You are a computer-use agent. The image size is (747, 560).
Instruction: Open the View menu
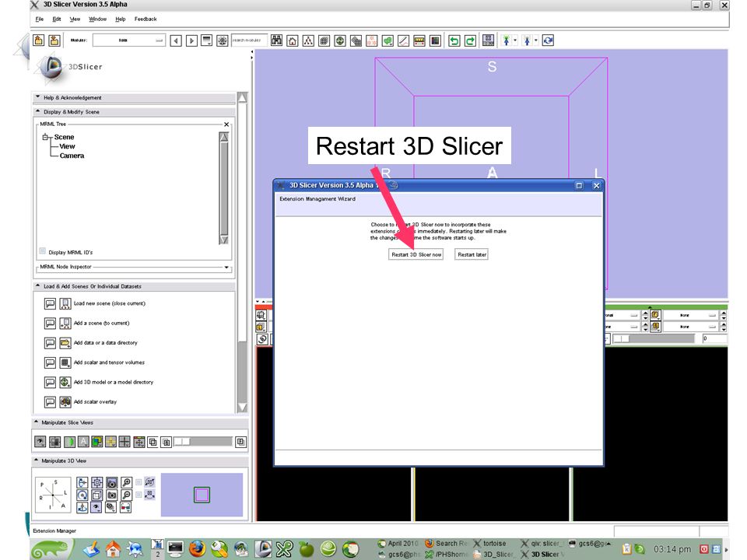click(x=75, y=19)
